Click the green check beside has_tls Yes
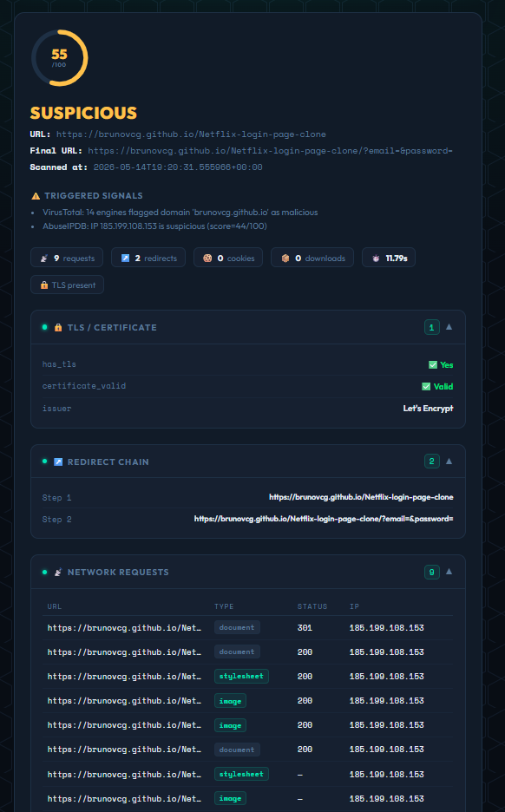Viewport: 505px width, 812px height. point(433,364)
